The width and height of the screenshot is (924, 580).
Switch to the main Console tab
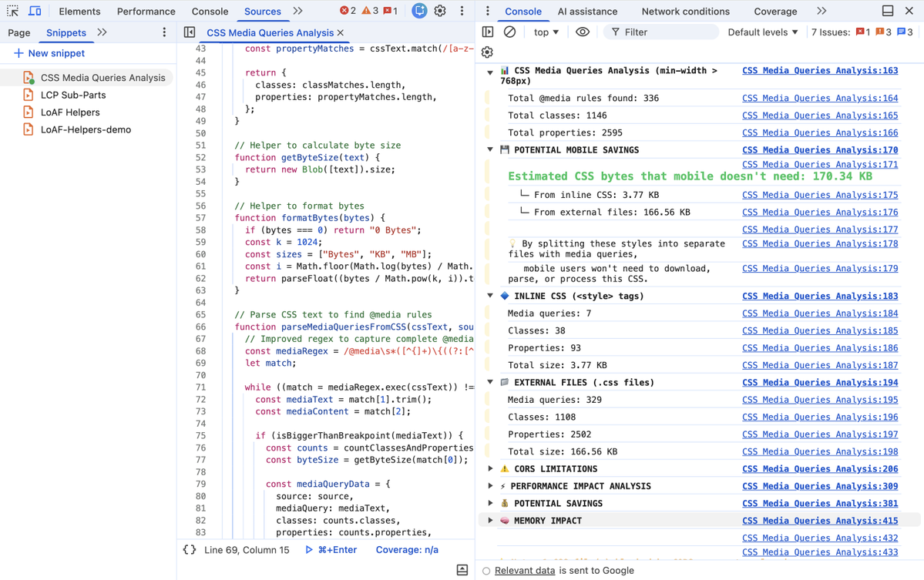pos(210,12)
